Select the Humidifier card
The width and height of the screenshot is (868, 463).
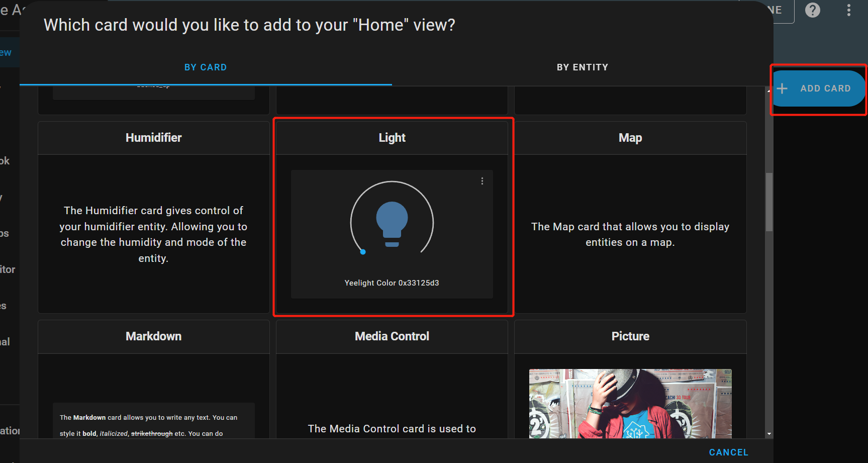pos(154,217)
